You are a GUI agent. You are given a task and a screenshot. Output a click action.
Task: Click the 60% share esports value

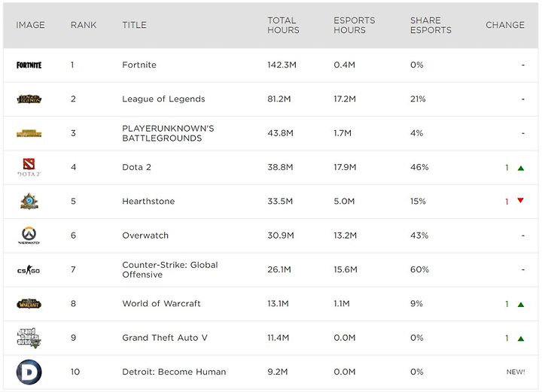(x=419, y=270)
